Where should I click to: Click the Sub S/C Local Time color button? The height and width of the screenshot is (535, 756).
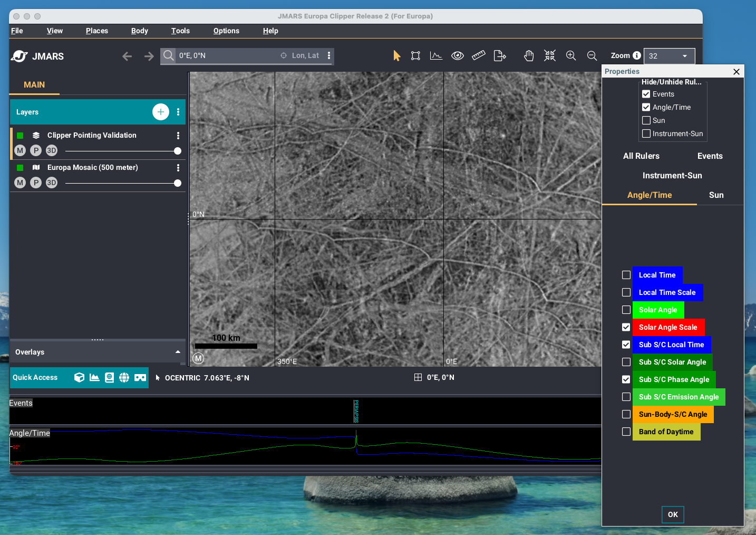point(672,345)
